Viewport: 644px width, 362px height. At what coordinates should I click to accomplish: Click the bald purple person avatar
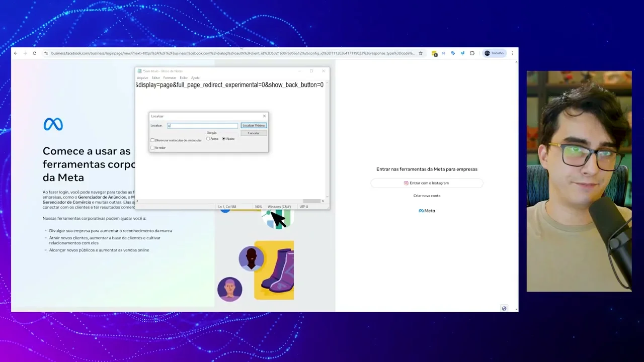(230, 289)
